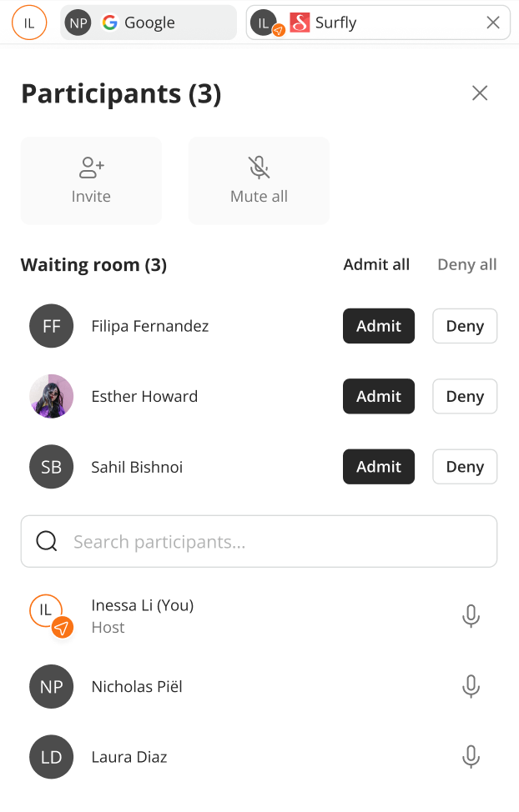Click Laura Diaz's LD avatar
The height and width of the screenshot is (812, 519).
(x=52, y=757)
